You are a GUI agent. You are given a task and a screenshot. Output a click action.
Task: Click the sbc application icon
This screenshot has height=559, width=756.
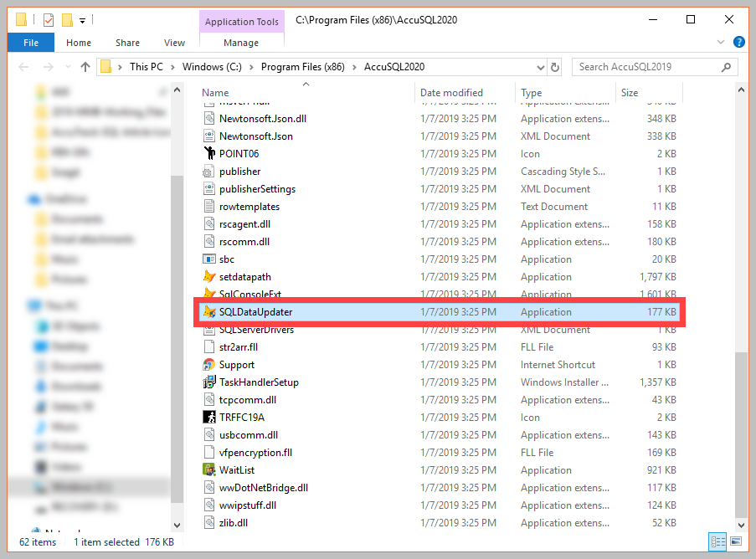209,259
